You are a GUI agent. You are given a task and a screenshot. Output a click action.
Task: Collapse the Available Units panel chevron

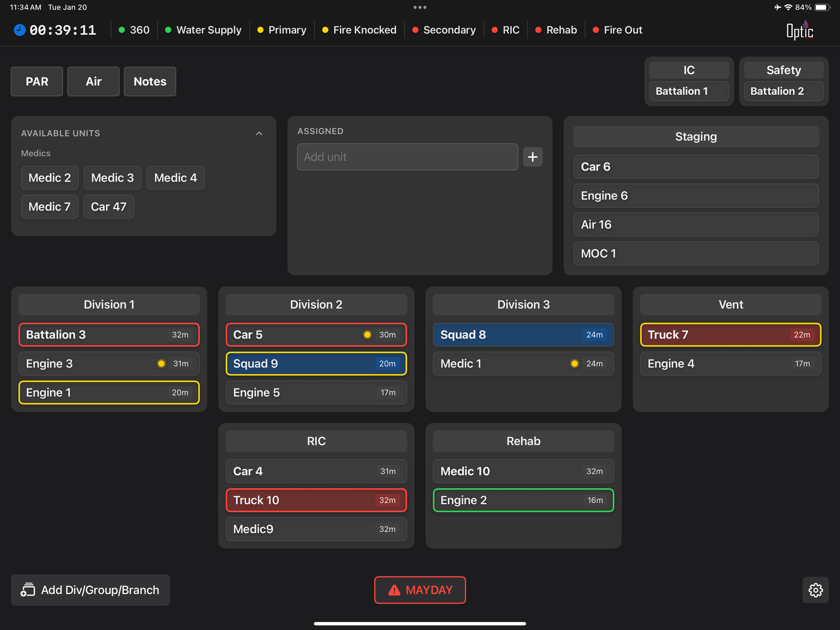259,133
